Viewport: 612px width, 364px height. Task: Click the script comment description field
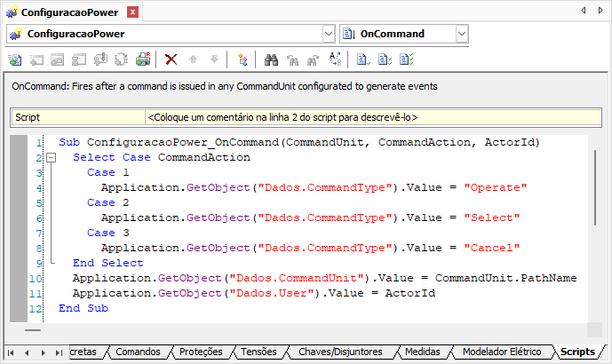[373, 116]
